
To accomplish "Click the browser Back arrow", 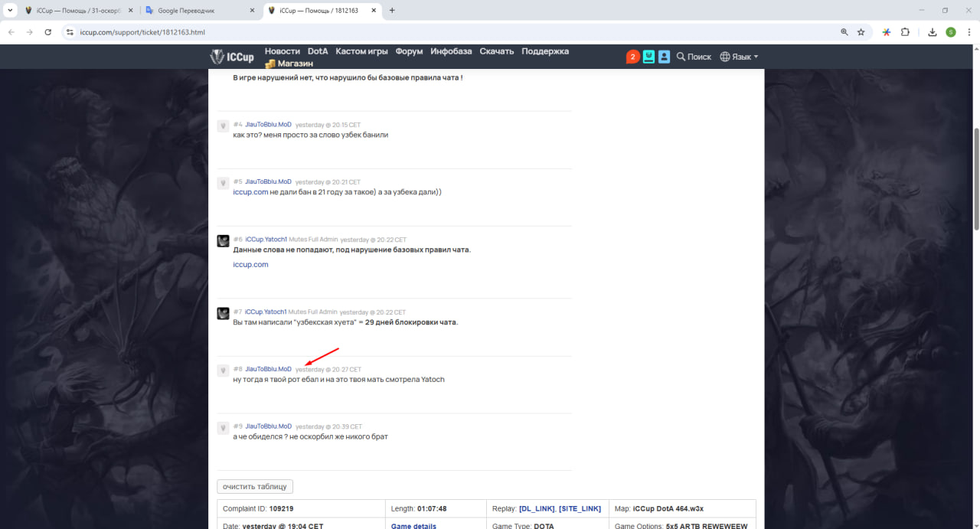I will point(11,32).
